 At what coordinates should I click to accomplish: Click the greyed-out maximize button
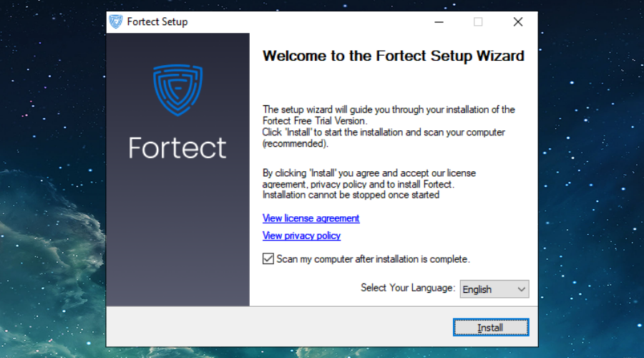pyautogui.click(x=478, y=21)
